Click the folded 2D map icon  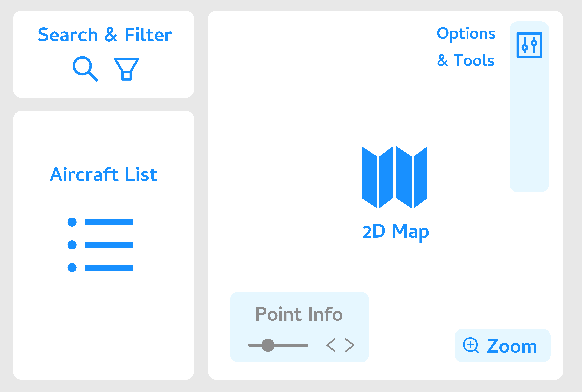point(394,177)
